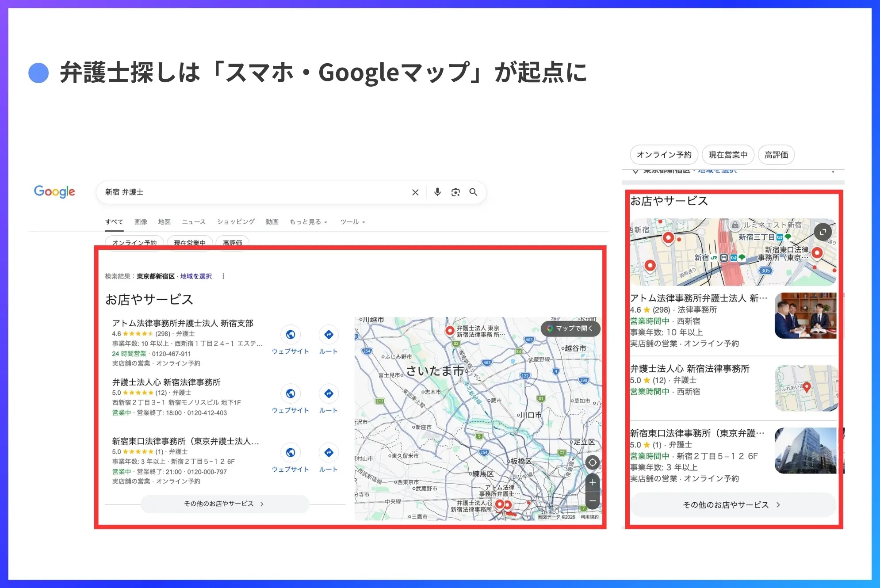Expand the mobile map with fullscreen icon
The width and height of the screenshot is (880, 588).
click(823, 232)
